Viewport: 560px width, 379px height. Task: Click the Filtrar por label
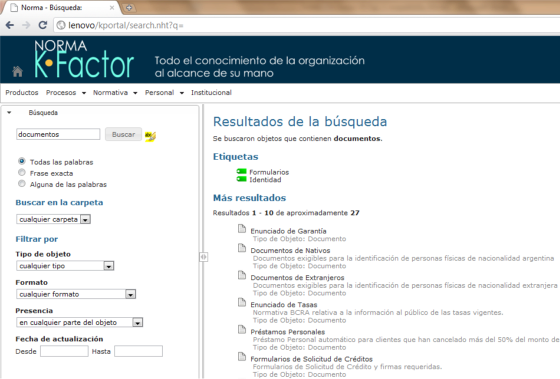click(36, 239)
